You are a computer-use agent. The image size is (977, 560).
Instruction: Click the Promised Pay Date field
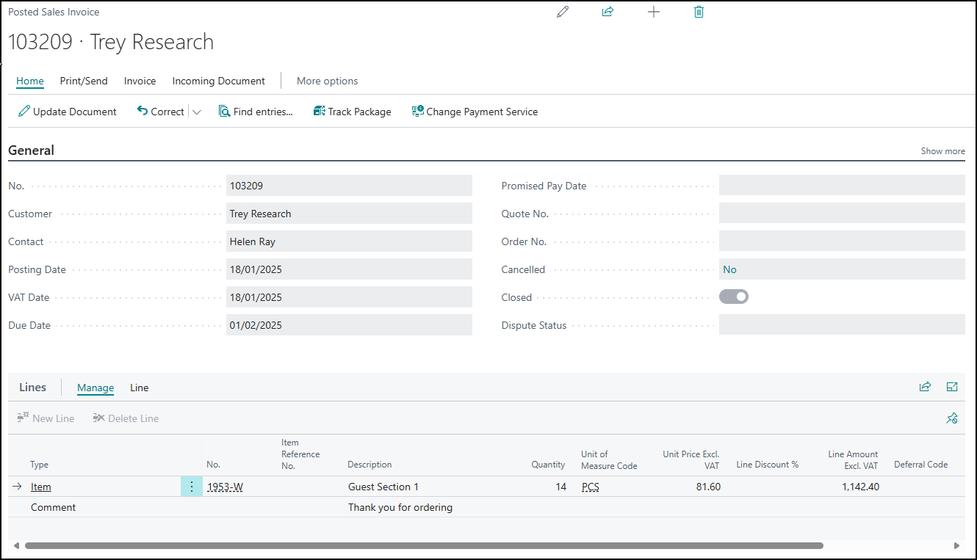842,186
